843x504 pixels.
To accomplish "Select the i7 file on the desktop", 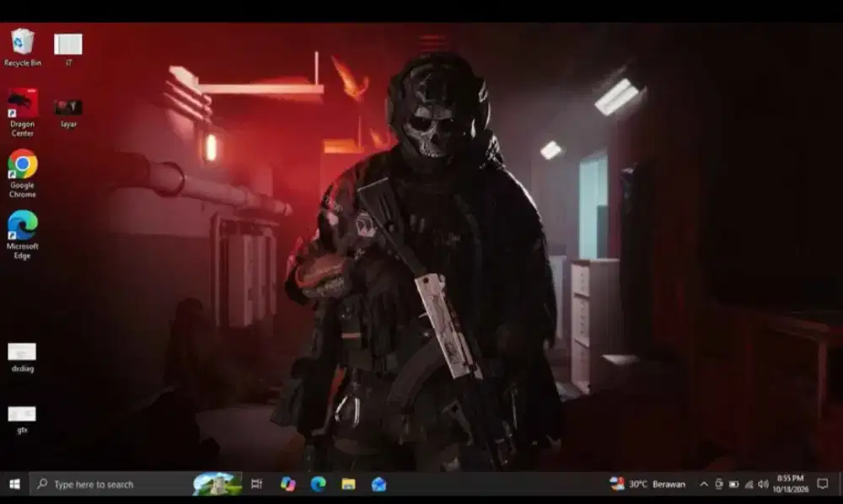I will pos(68,50).
